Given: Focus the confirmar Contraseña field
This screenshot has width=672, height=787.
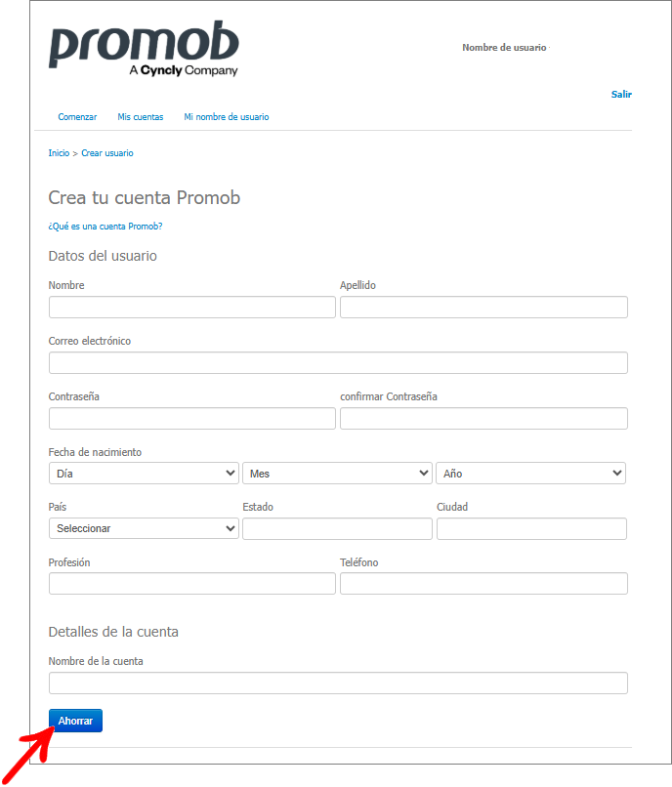Looking at the screenshot, I should click(483, 419).
